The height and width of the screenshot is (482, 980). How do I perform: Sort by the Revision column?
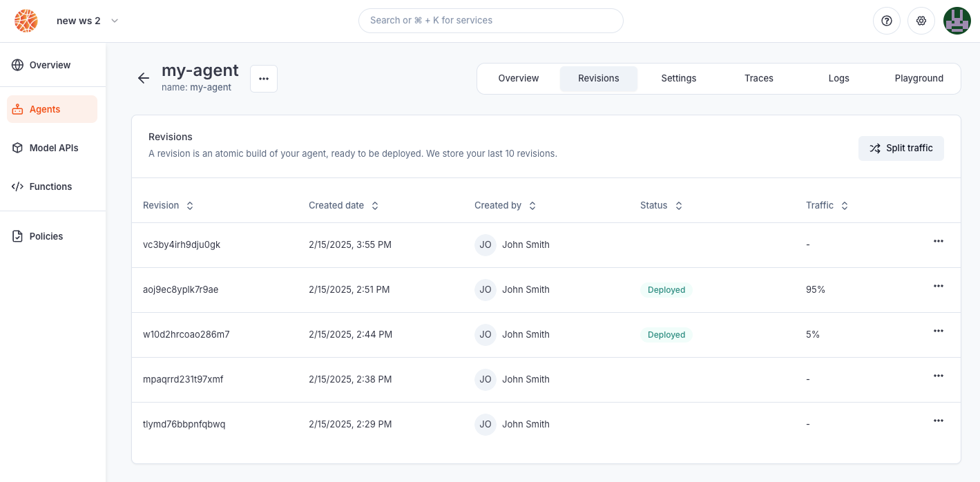pos(169,205)
